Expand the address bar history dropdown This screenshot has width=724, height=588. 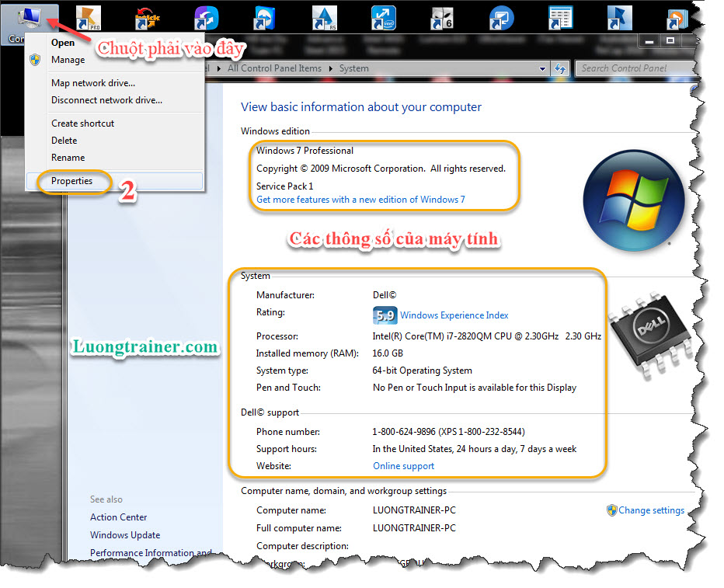(x=542, y=69)
